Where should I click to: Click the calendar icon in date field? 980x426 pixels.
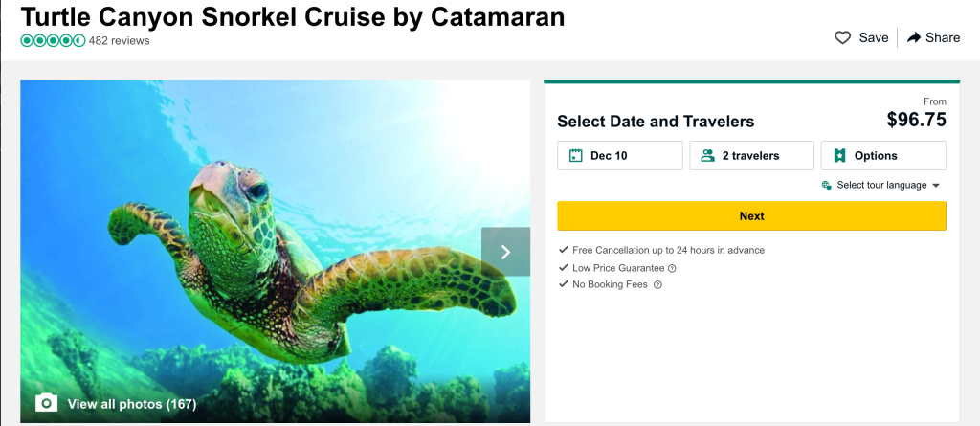pyautogui.click(x=576, y=155)
